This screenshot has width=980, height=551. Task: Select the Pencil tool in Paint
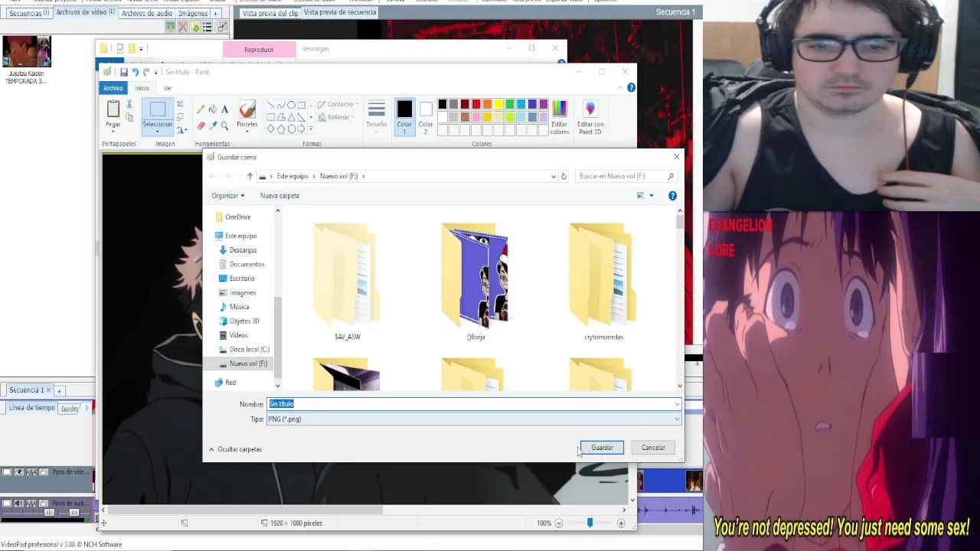pos(201,109)
